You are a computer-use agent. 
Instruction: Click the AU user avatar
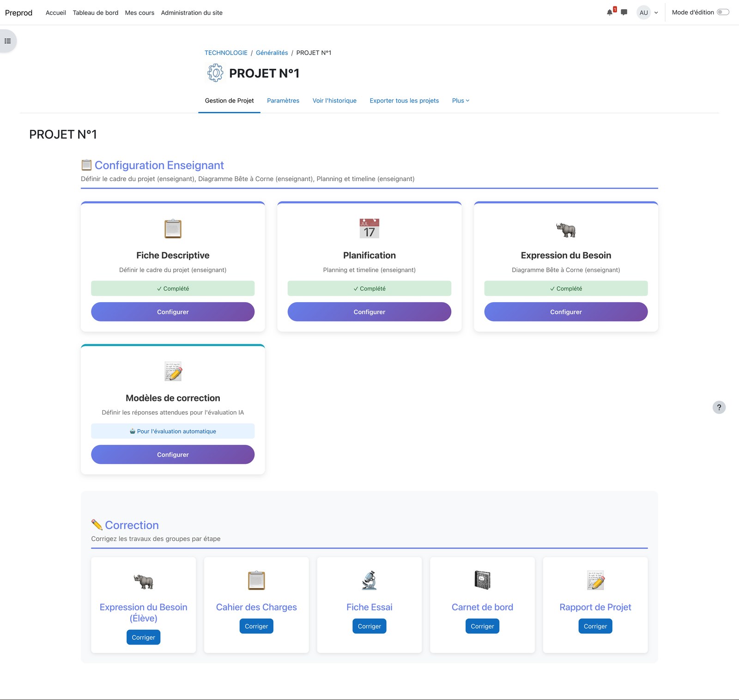(643, 12)
